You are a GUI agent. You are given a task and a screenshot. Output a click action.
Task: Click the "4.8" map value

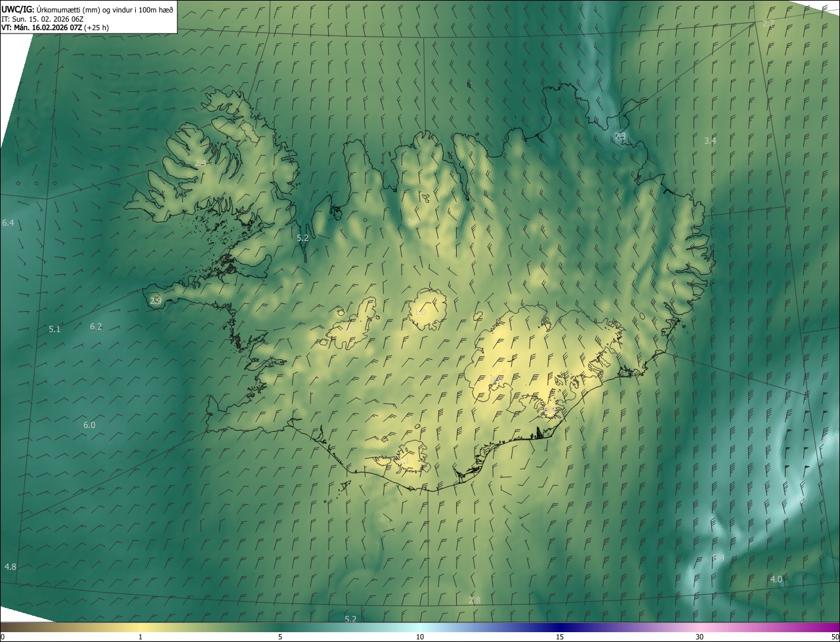(x=10, y=567)
